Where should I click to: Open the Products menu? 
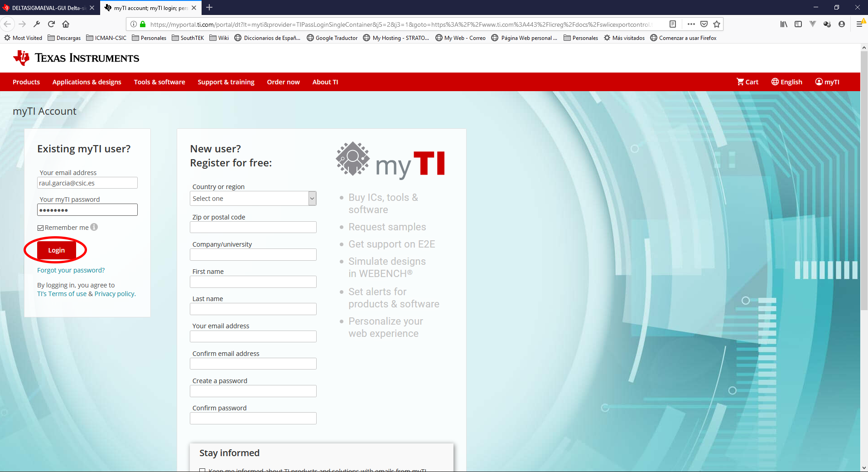26,82
